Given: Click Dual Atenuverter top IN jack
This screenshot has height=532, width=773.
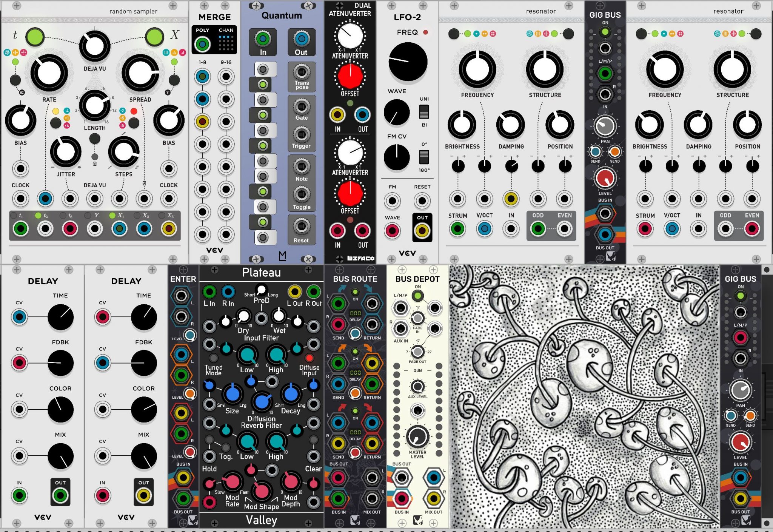Looking at the screenshot, I should coord(337,115).
